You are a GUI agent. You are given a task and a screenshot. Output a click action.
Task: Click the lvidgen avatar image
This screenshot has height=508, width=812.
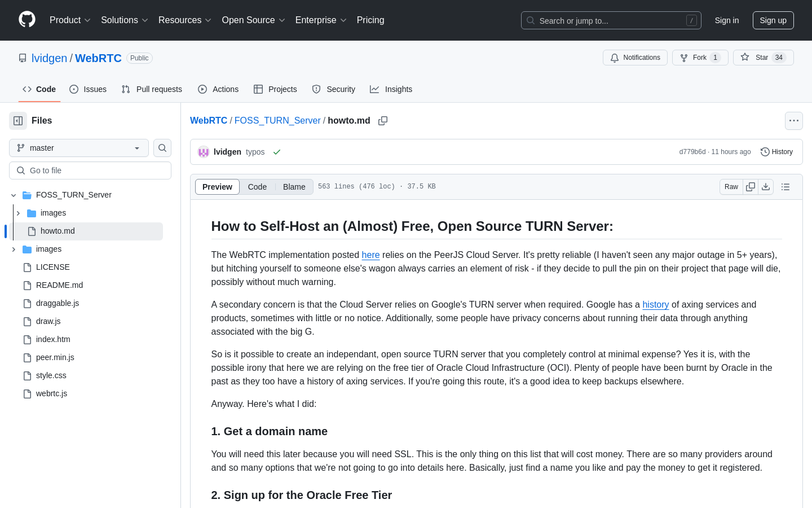[x=204, y=152]
